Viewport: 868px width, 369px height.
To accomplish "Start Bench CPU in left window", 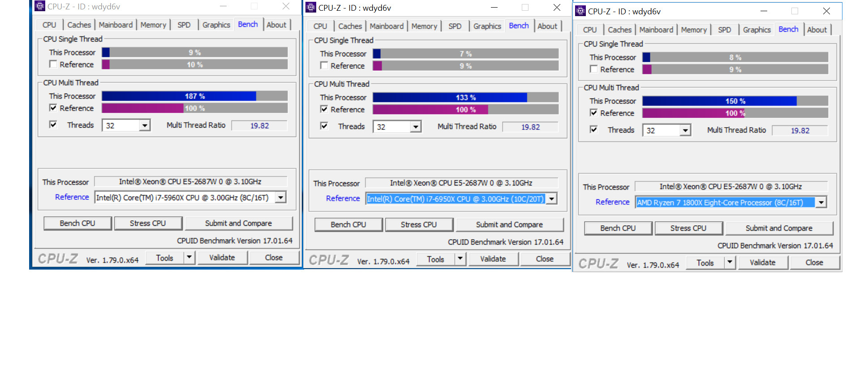I will [x=77, y=223].
